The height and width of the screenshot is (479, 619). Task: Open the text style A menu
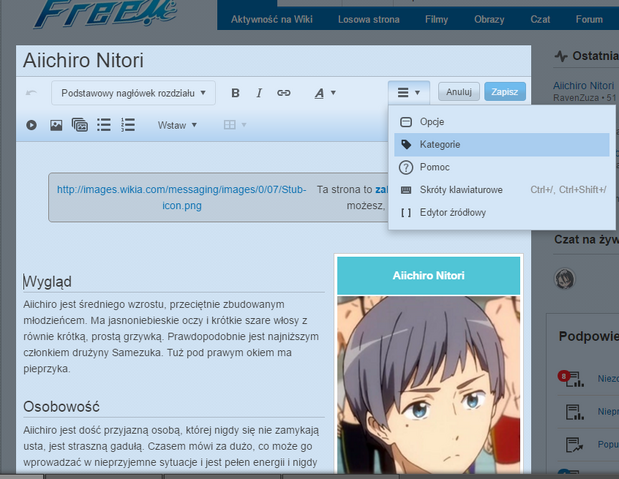325,93
